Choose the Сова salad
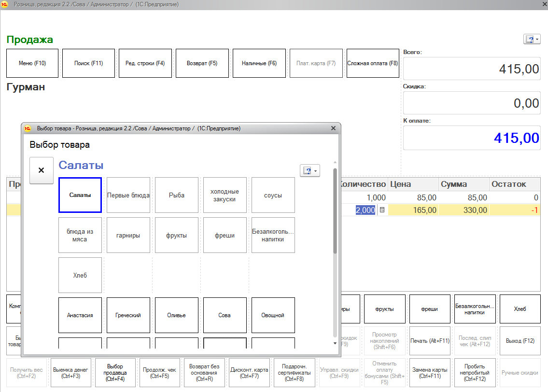Screen dimensions: 548x392 225,315
